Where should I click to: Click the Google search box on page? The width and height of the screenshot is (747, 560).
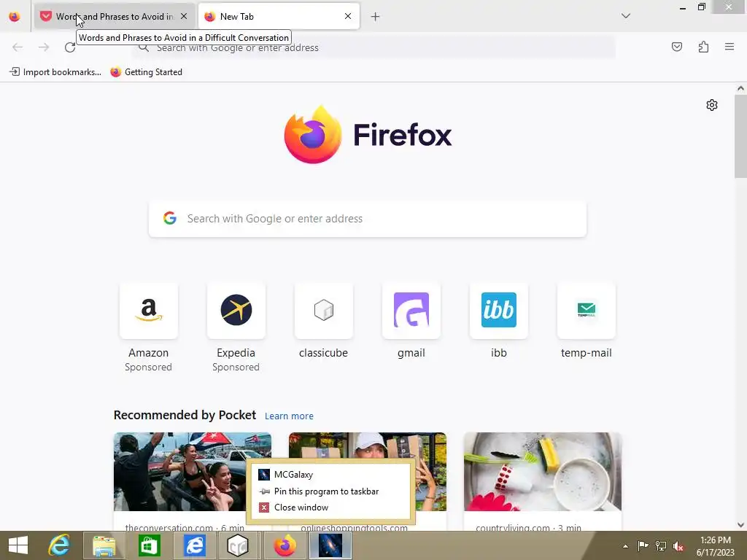(368, 219)
